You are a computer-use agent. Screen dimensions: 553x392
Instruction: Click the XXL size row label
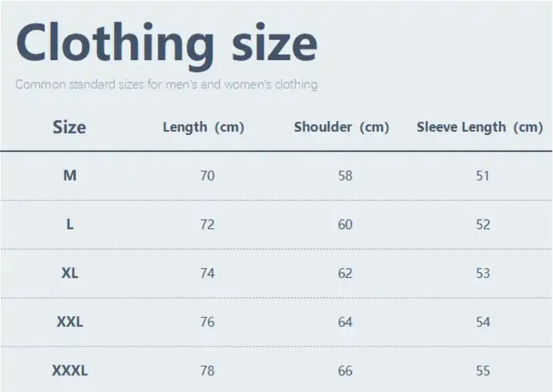[x=69, y=322]
